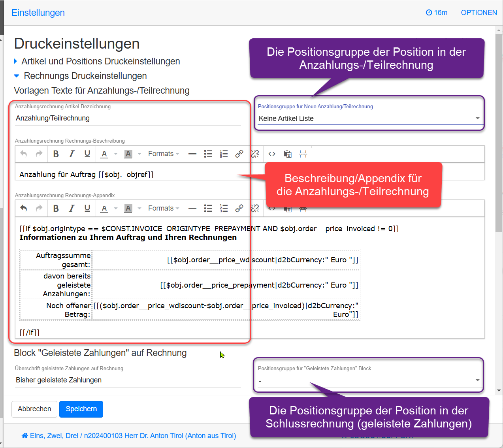Image resolution: width=503 pixels, height=448 pixels.
Task: Click redo in the Beschreibung editor toolbar
Action: coord(39,154)
